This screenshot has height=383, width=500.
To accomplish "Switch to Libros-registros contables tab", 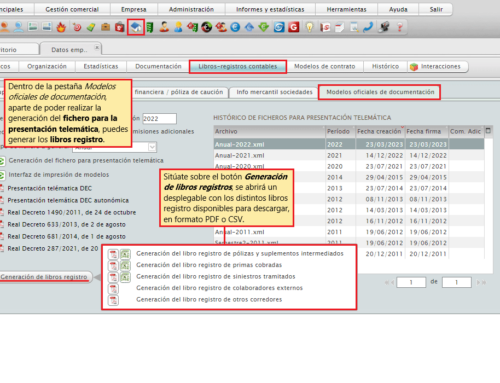I will [x=238, y=66].
